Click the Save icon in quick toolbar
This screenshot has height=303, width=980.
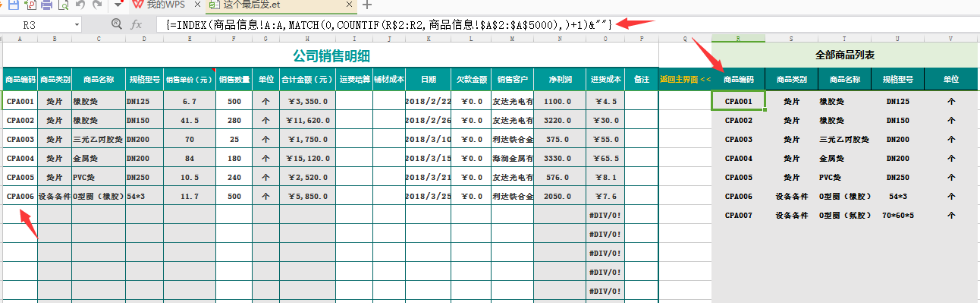[13, 5]
